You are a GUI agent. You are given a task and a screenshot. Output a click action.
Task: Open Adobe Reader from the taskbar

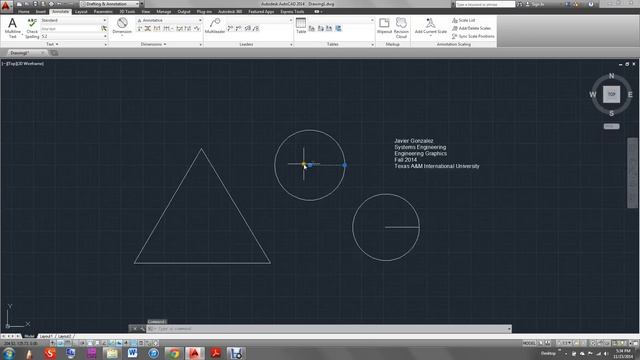[x=216, y=353]
